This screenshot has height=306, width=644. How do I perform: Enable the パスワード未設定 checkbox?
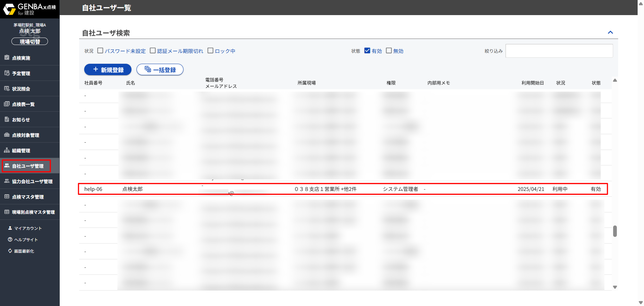click(100, 51)
